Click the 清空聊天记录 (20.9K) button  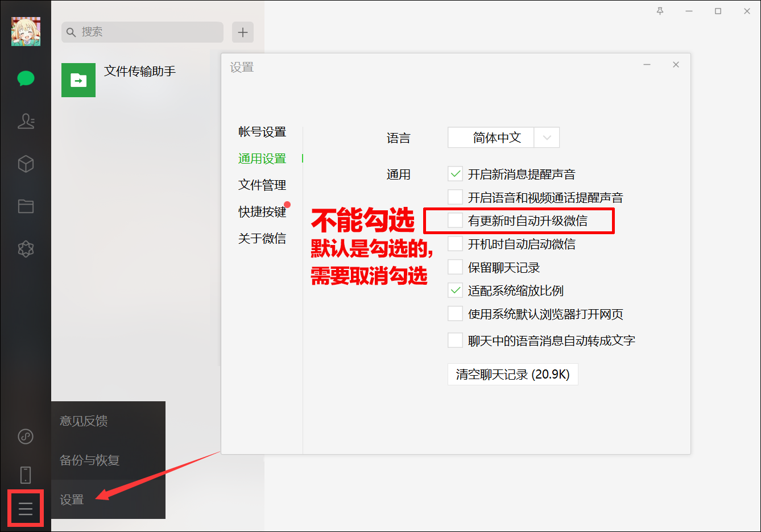513,375
